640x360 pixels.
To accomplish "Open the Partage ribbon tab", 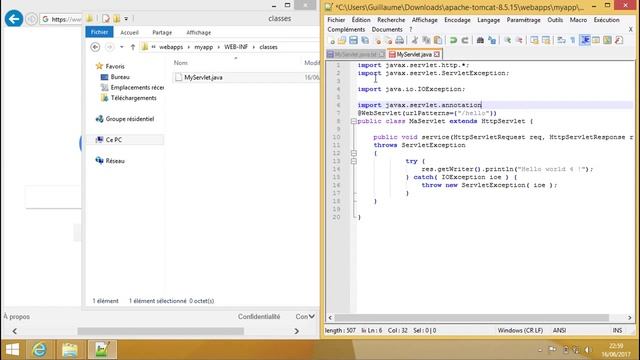I will (162, 32).
